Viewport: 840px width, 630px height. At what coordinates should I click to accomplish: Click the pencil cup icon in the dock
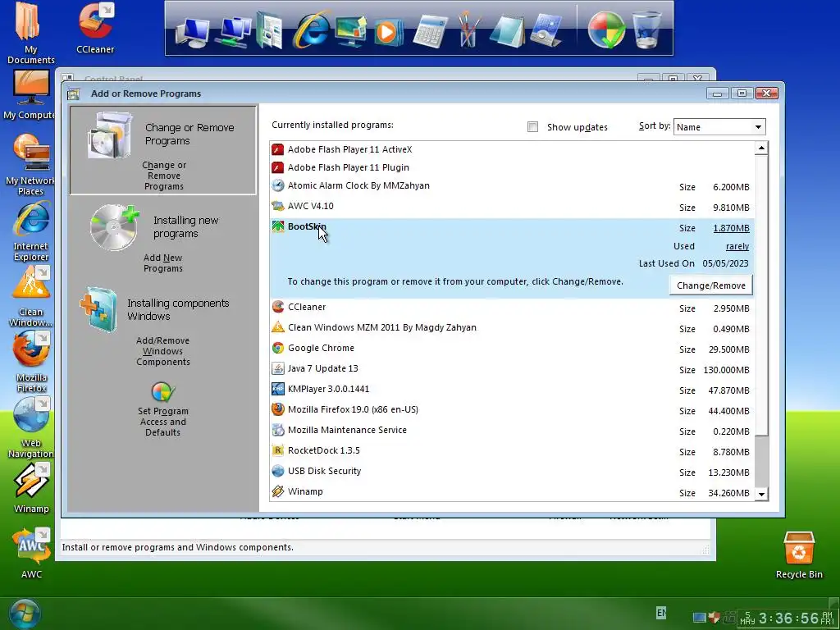[468, 30]
